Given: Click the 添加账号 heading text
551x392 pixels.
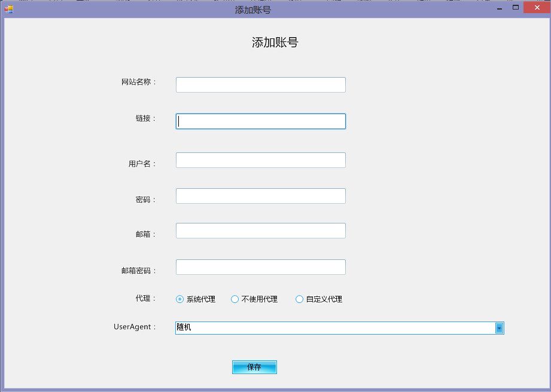Looking at the screenshot, I should pos(275,42).
